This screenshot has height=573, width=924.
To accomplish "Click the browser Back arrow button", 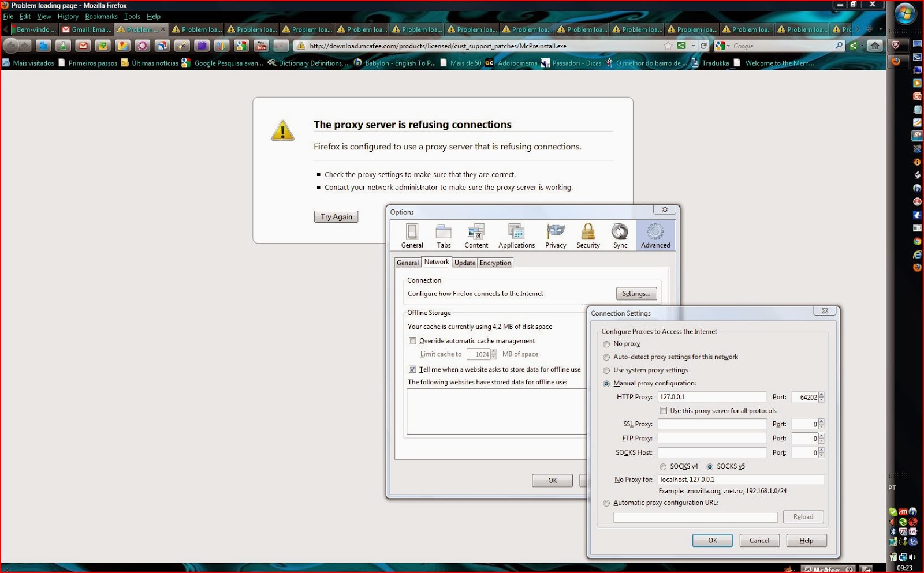I will tap(11, 46).
